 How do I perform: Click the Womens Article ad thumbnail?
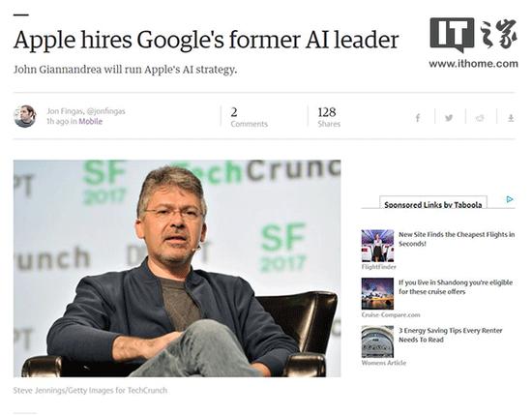point(377,341)
